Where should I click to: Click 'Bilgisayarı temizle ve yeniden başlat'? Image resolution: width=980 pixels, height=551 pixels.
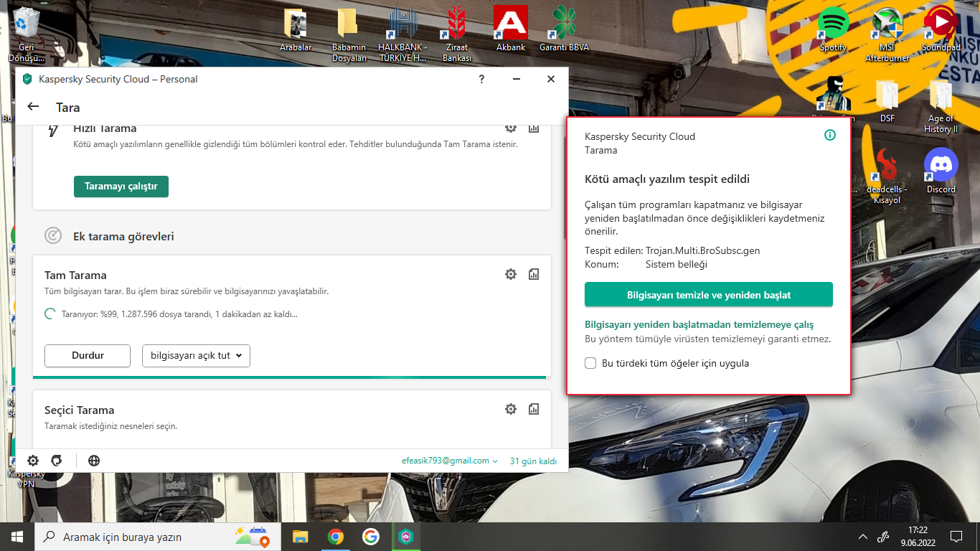[x=709, y=295]
